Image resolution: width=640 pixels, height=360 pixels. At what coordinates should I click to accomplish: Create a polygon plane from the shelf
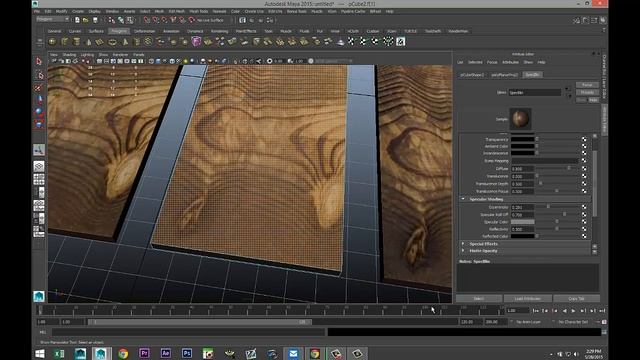tap(100, 41)
